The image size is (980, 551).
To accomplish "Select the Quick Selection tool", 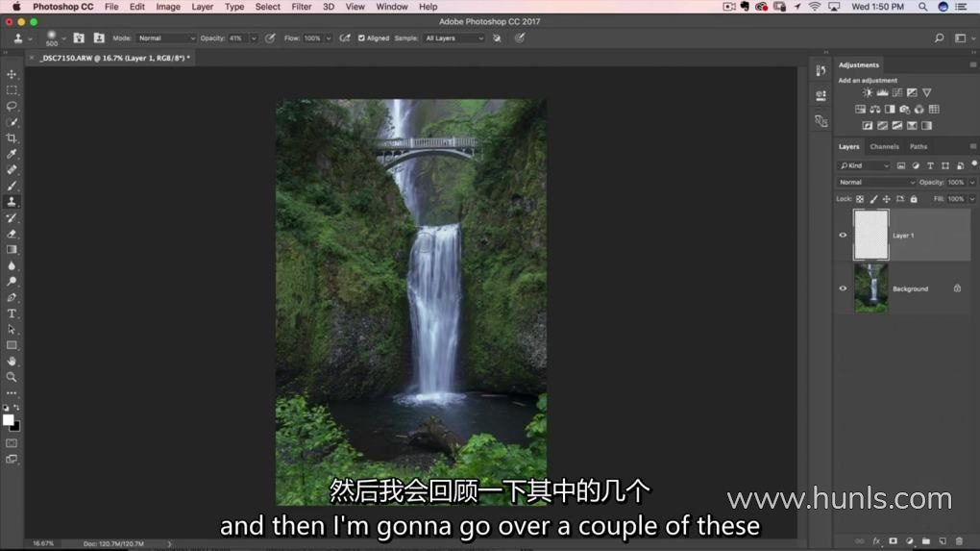I will [12, 122].
